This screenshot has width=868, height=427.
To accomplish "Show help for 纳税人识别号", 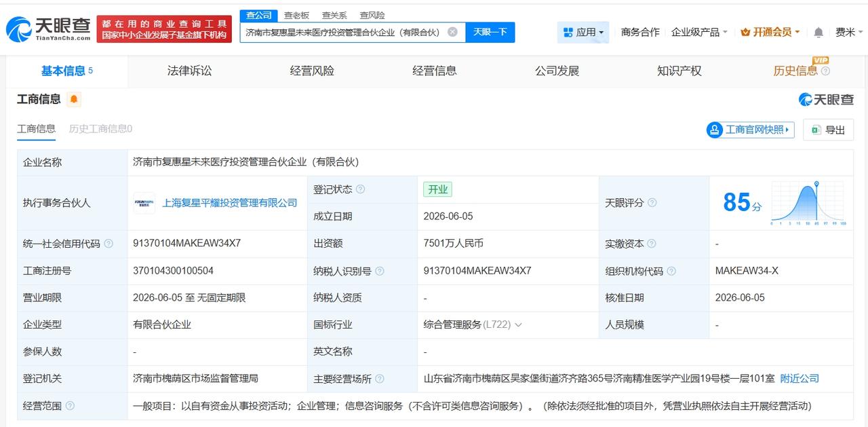I will pyautogui.click(x=379, y=271).
